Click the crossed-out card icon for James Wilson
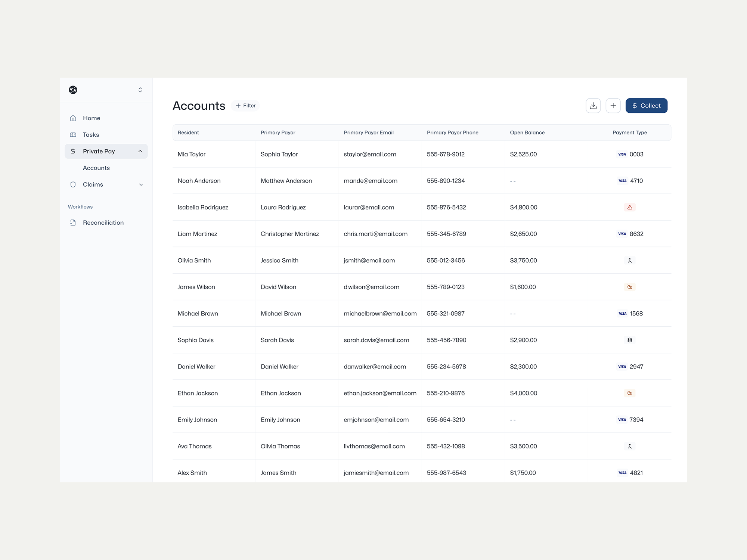The image size is (747, 560). (630, 287)
